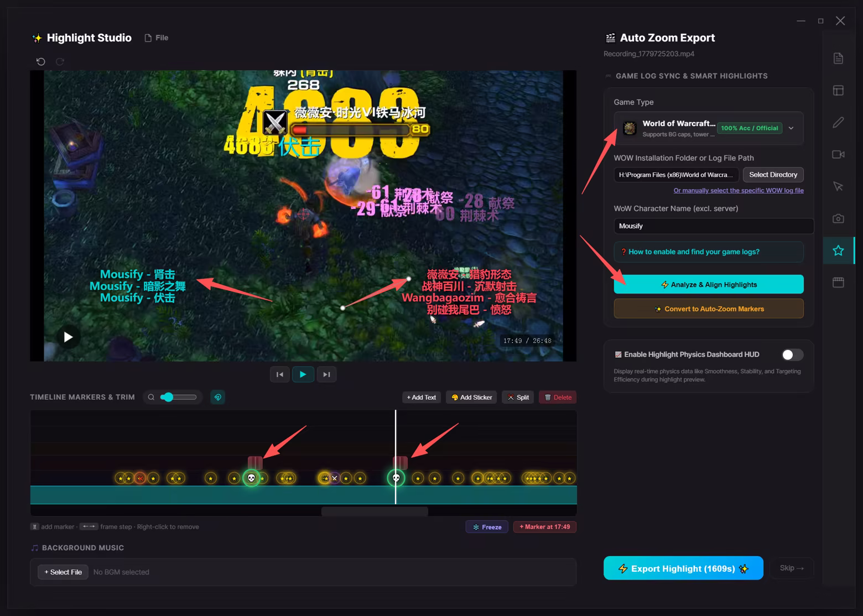Image resolution: width=863 pixels, height=616 pixels.
Task: Open the layout panel icon in the sidebar
Action: [x=838, y=91]
